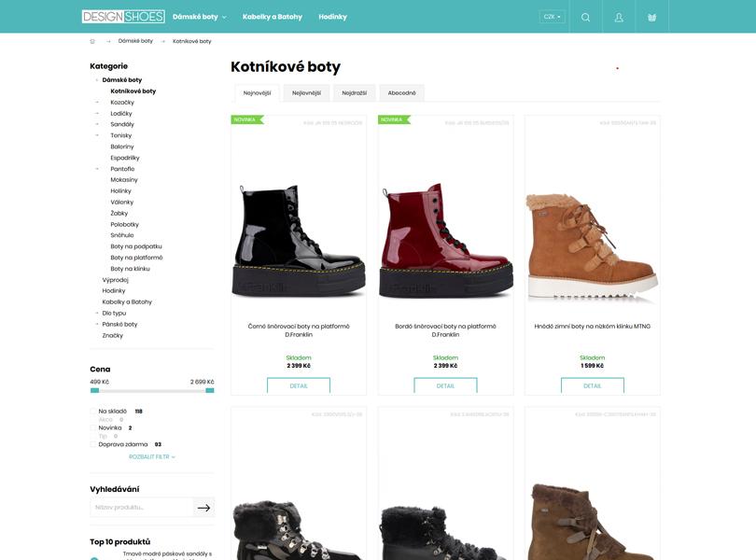
Task: Check the Doprava zdarma filter checkbox
Action: (93, 444)
